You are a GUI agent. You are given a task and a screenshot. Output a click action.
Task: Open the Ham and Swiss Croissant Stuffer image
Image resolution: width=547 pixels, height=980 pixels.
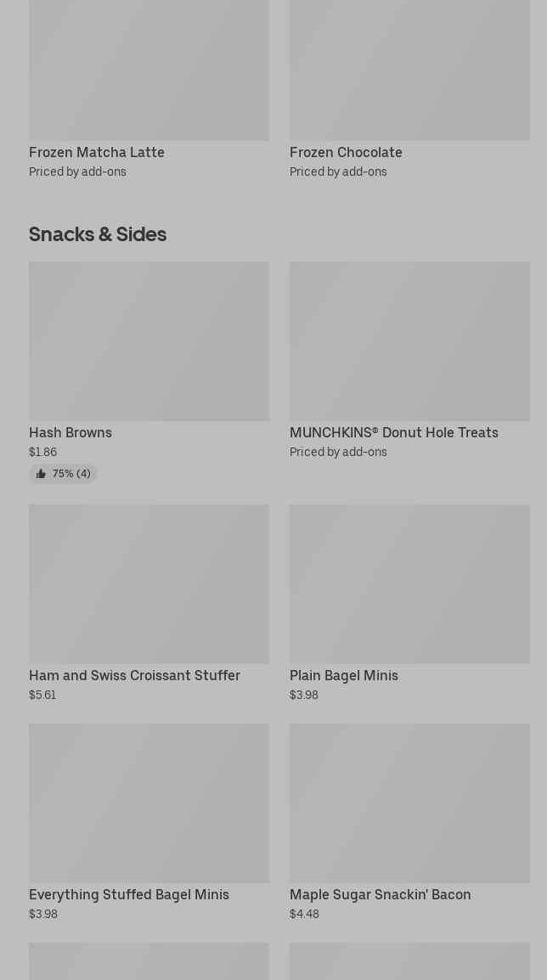(x=149, y=583)
